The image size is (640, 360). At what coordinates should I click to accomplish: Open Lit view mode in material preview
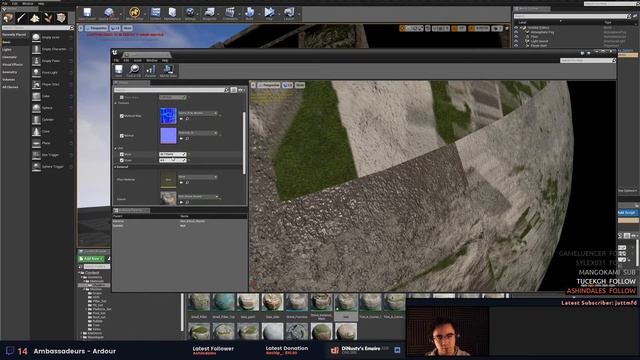coord(287,85)
